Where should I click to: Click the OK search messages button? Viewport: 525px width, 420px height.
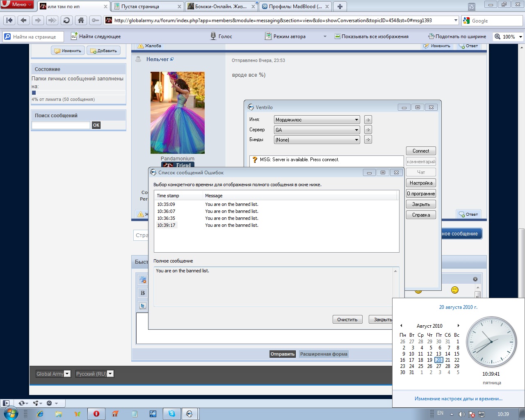coord(96,125)
